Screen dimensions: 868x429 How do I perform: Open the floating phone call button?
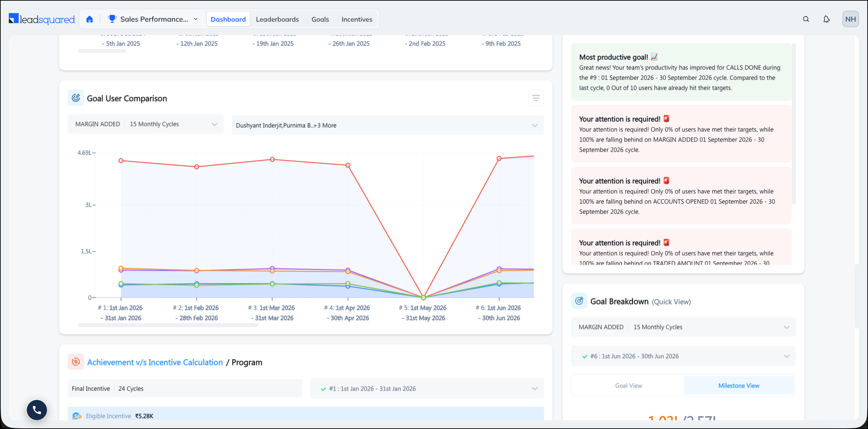point(37,410)
